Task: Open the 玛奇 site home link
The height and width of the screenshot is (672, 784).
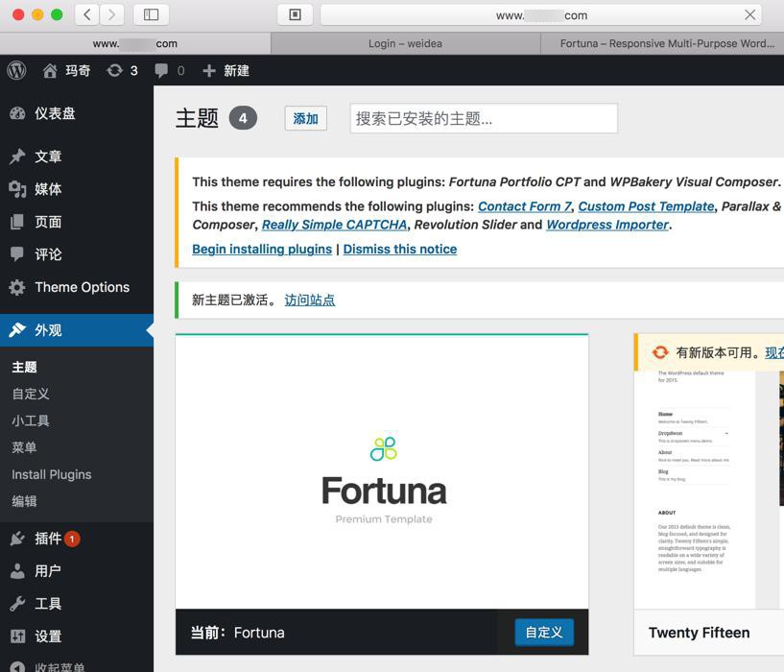Action: click(x=66, y=70)
